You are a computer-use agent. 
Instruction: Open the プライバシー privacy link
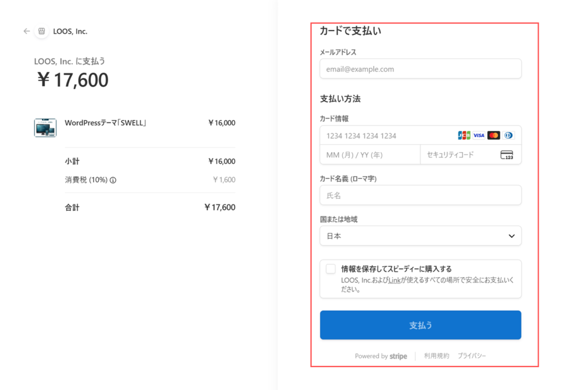pyautogui.click(x=471, y=356)
